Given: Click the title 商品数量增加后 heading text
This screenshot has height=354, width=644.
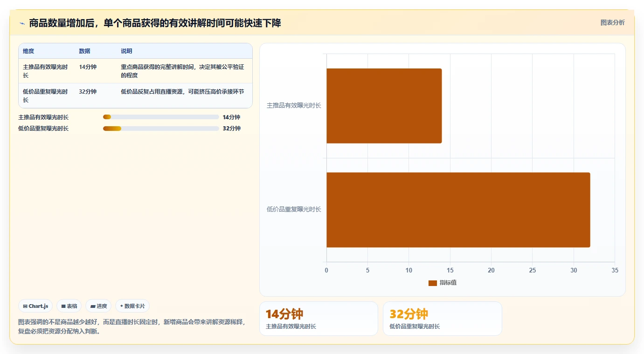Looking at the screenshot, I should coord(155,23).
